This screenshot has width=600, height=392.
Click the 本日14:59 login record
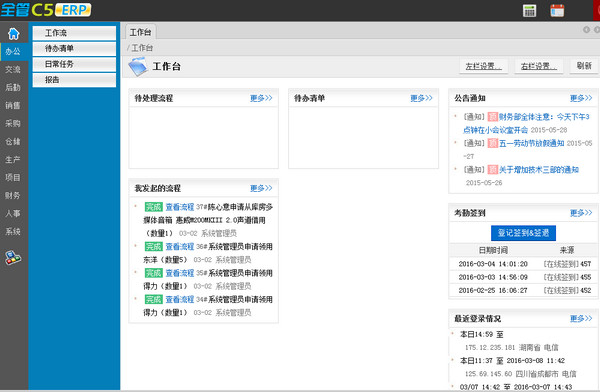pos(481,334)
